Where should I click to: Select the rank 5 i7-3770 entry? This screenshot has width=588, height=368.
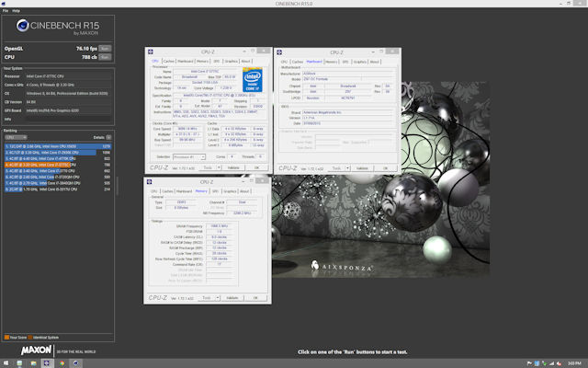click(x=58, y=171)
